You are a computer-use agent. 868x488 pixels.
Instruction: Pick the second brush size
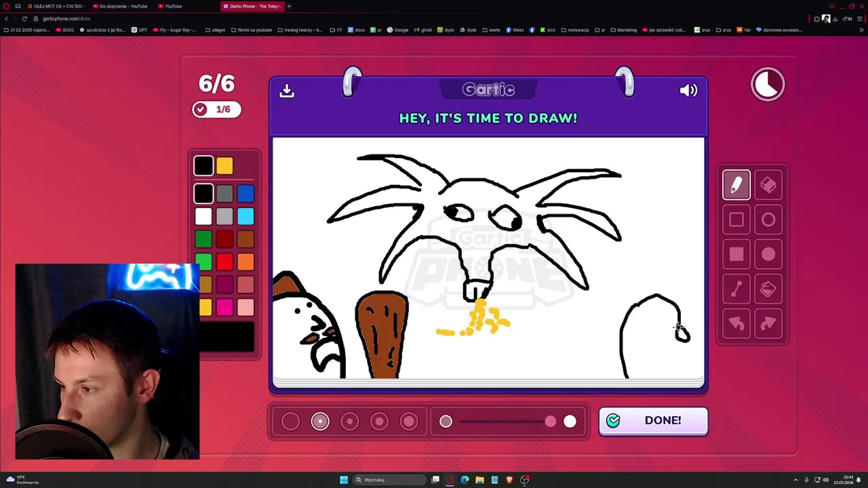[x=320, y=422]
